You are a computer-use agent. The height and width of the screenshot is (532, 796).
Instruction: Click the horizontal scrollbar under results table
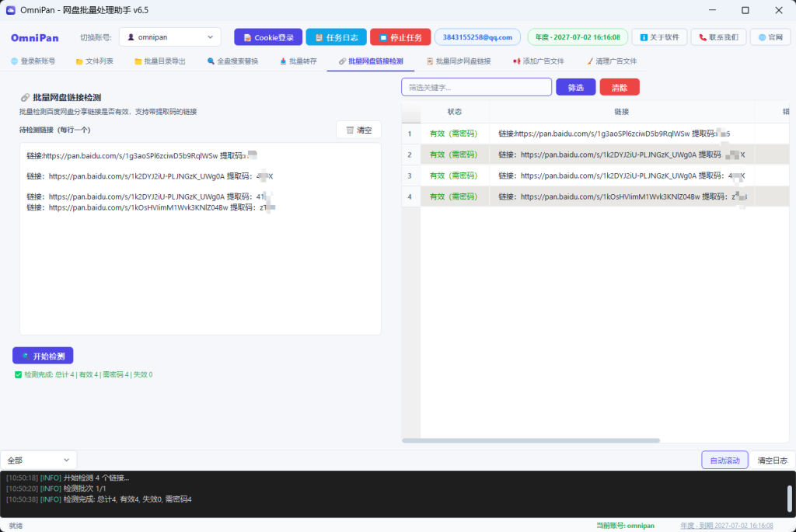pyautogui.click(x=530, y=440)
